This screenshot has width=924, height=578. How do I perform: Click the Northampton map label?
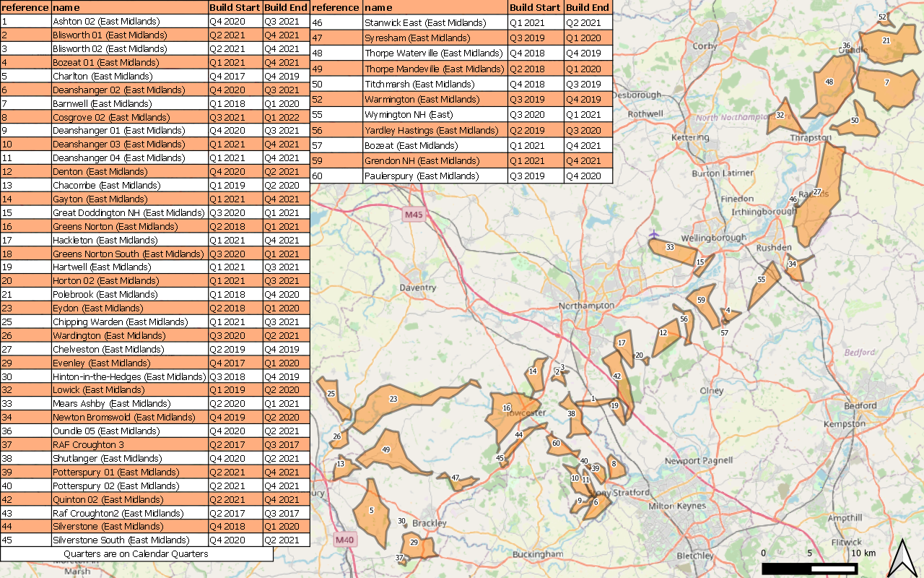(x=586, y=306)
